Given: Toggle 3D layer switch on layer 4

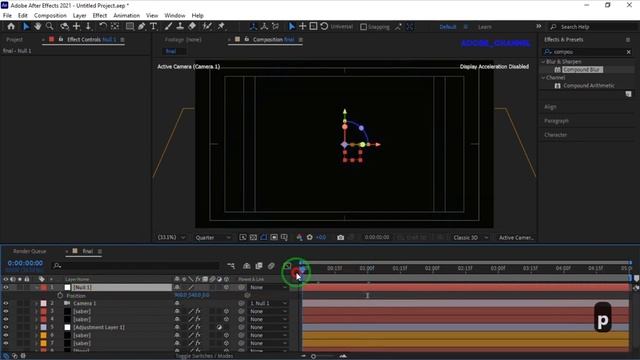Looking at the screenshot, I should point(227,319).
